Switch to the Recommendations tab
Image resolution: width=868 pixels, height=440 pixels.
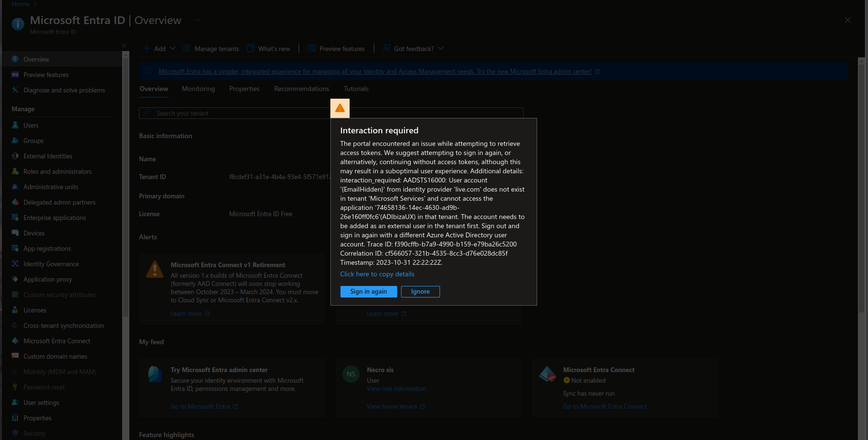[302, 89]
